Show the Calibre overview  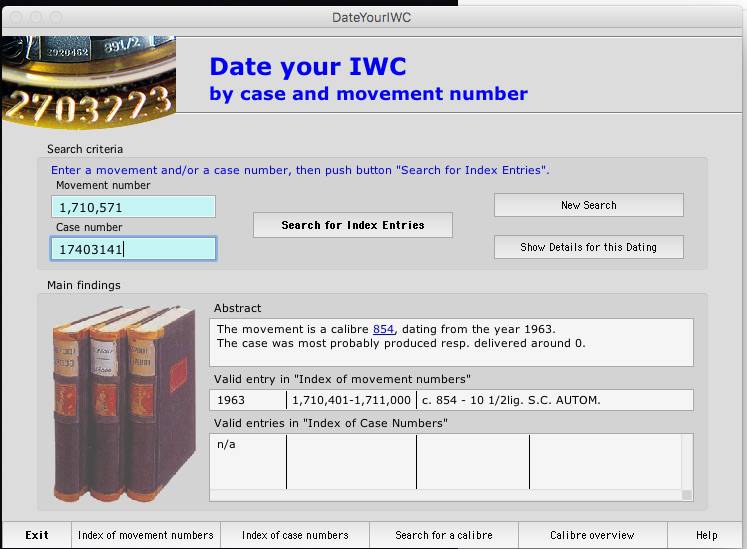point(593,535)
